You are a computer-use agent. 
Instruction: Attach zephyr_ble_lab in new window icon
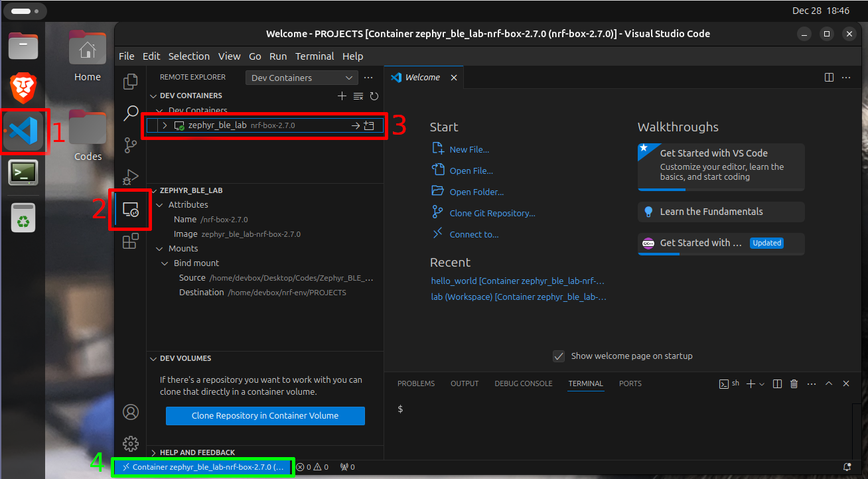click(370, 125)
